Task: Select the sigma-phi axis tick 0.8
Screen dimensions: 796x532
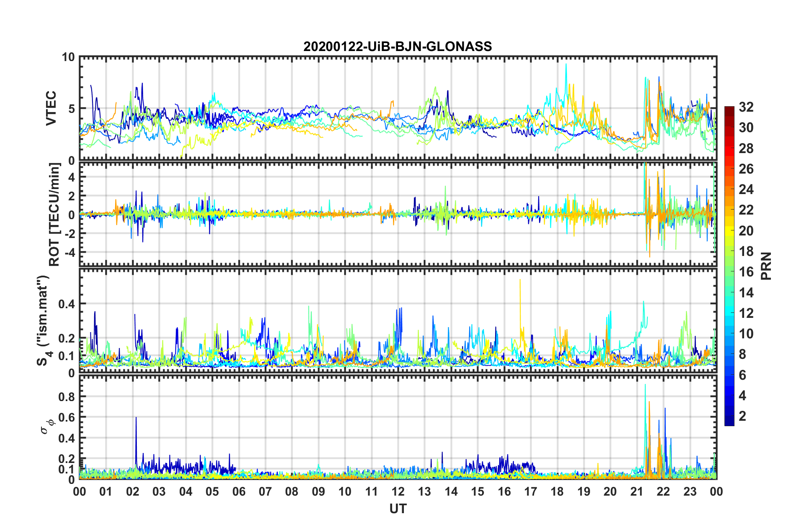Action: point(67,396)
